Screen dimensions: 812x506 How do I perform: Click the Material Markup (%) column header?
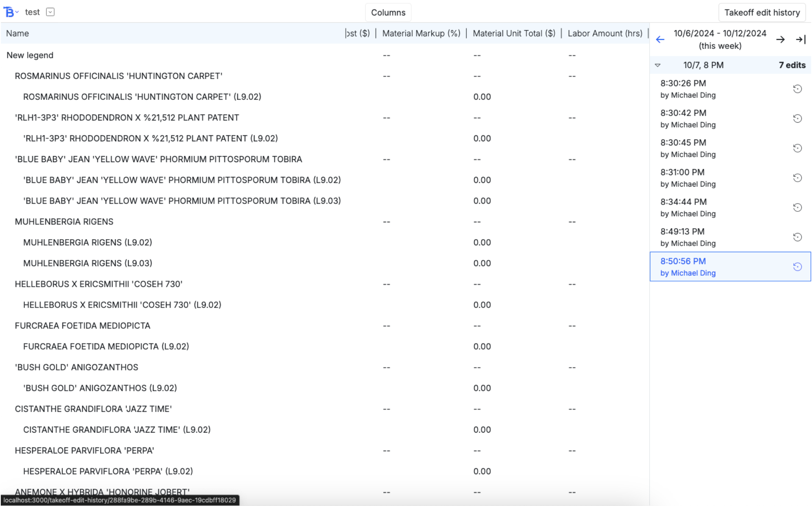point(421,33)
